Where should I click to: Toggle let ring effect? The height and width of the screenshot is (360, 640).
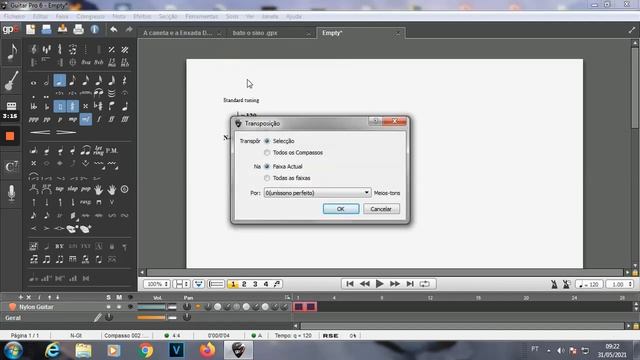coord(98,151)
